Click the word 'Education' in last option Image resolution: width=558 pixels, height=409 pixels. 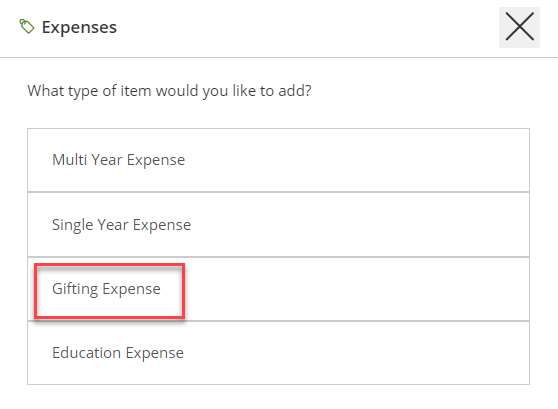tap(86, 353)
